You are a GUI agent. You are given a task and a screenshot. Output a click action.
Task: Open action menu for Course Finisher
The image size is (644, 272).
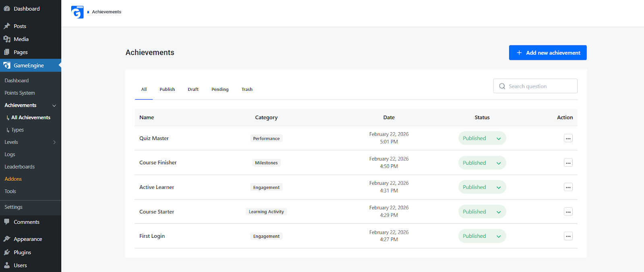tap(568, 163)
